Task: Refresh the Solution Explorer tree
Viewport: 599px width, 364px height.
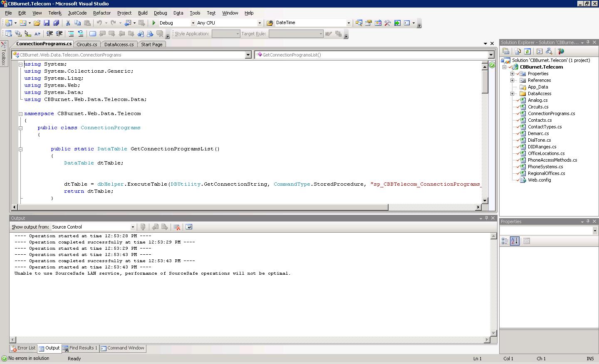Action: [527, 51]
